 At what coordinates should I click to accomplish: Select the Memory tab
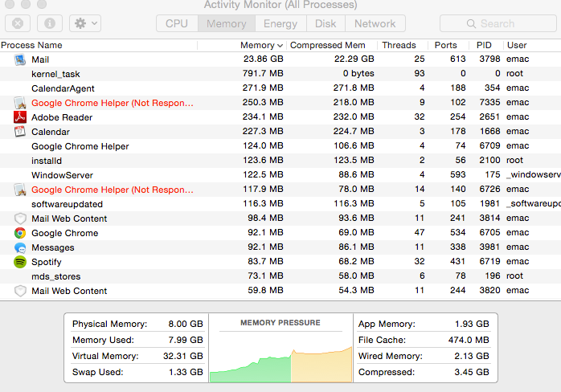(x=227, y=23)
